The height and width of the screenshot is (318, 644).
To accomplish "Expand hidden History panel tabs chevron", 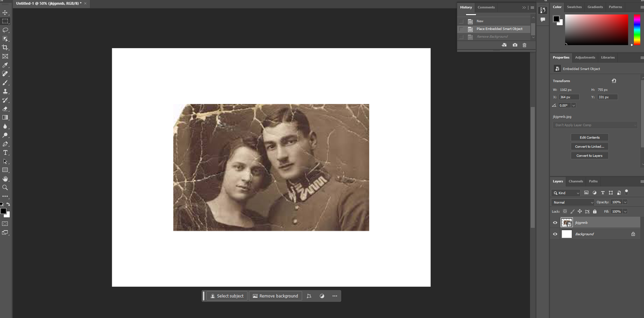I will (524, 8).
